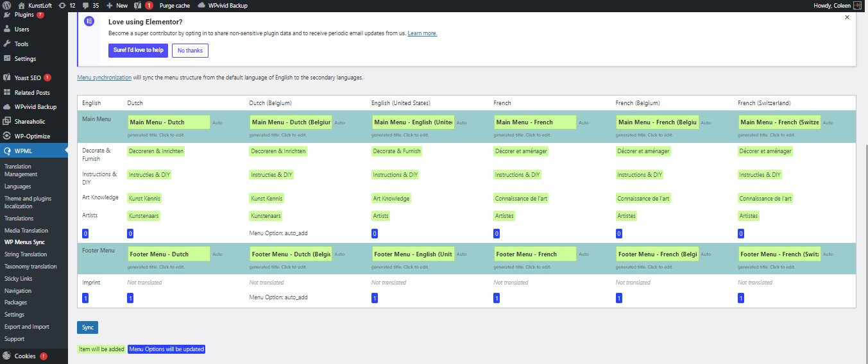Open Cookies in the sidebar
The width and height of the screenshot is (868, 364).
[x=25, y=356]
